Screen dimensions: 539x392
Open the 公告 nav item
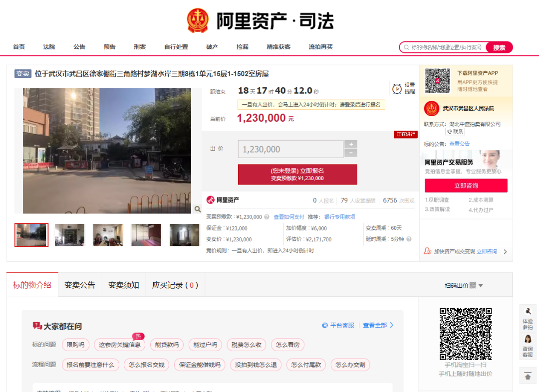point(79,47)
